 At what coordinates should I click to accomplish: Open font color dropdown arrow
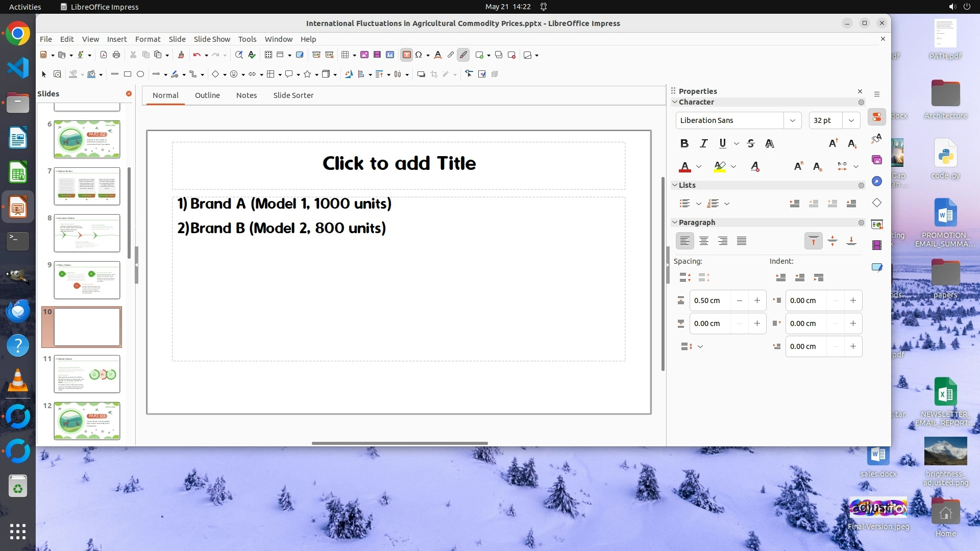[x=699, y=167]
